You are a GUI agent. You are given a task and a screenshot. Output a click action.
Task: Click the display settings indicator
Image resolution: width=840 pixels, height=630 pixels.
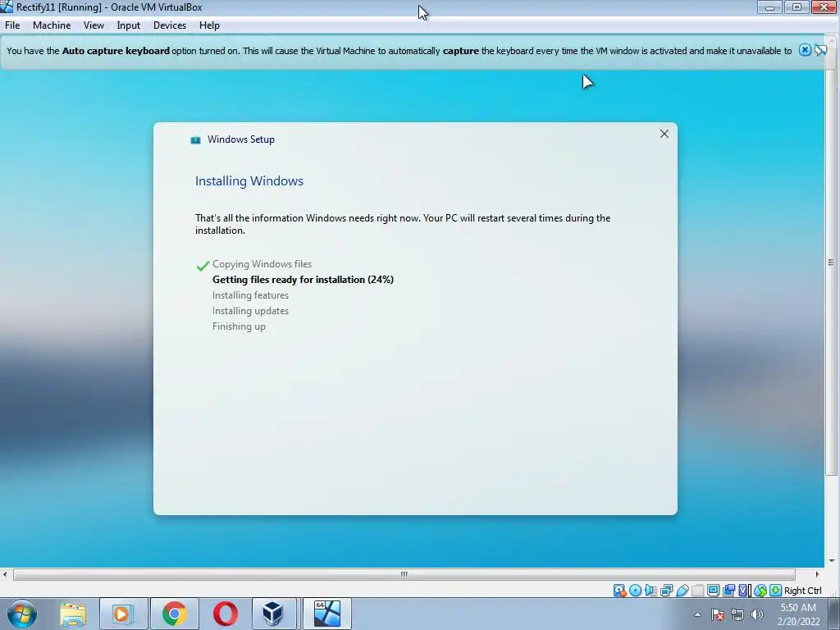[x=713, y=591]
